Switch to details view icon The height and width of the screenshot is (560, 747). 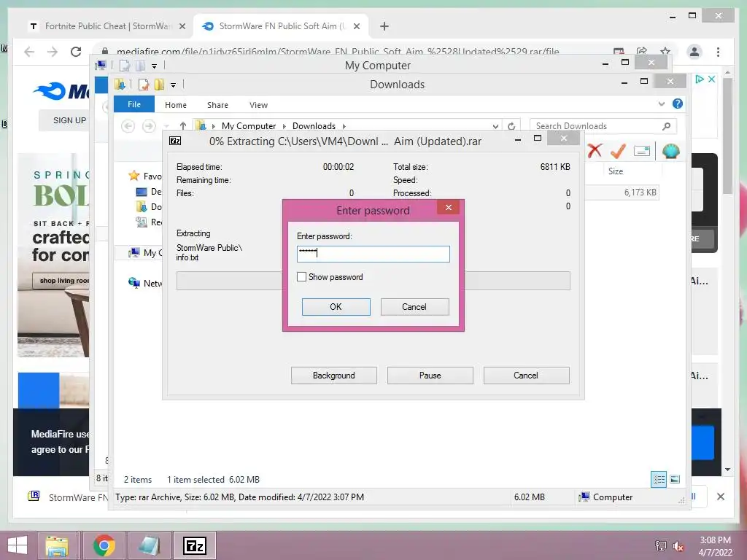(659, 479)
